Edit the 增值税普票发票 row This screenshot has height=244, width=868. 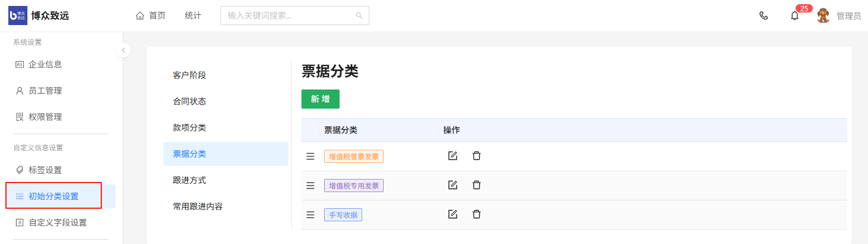pyautogui.click(x=453, y=156)
